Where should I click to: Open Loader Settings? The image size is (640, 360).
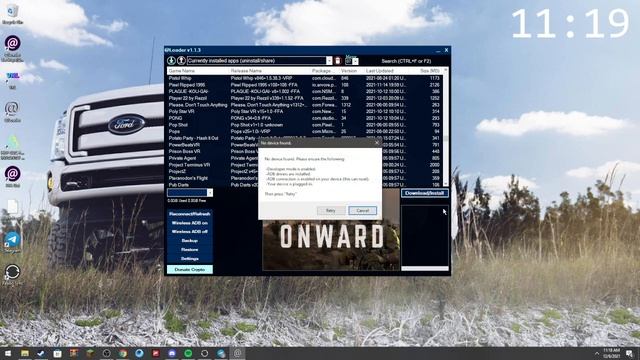[x=190, y=259]
